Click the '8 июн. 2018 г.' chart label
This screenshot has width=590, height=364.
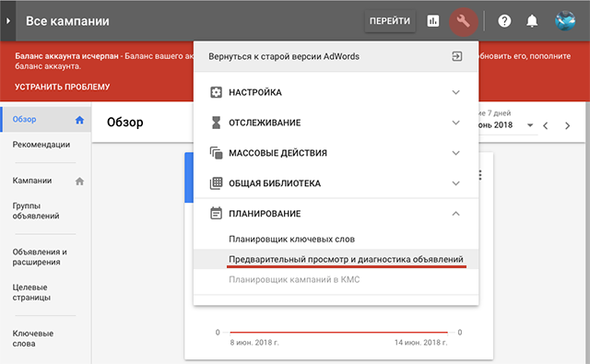click(254, 343)
